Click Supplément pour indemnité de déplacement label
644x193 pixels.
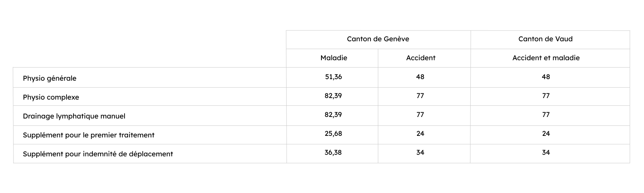point(98,154)
